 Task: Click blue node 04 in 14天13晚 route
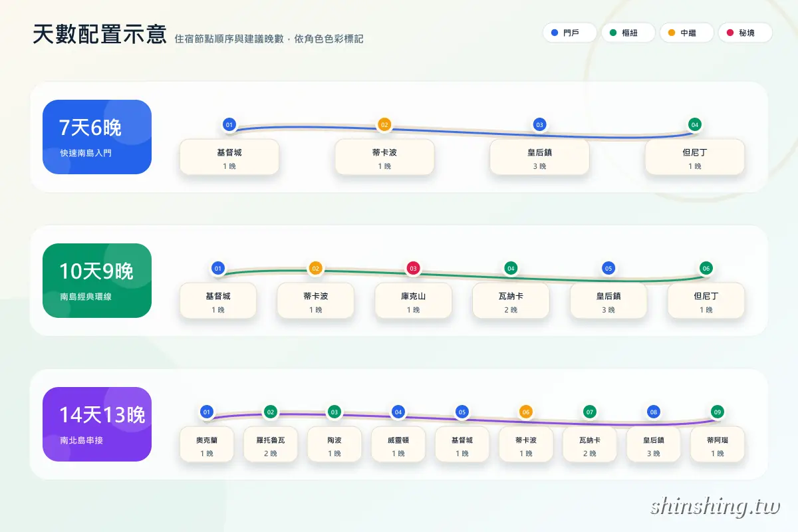398,412
